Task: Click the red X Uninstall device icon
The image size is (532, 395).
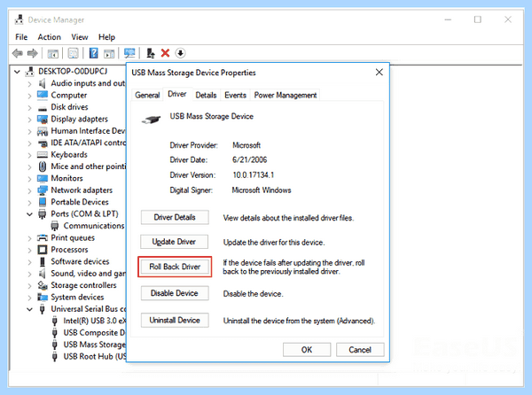Action: [x=165, y=53]
